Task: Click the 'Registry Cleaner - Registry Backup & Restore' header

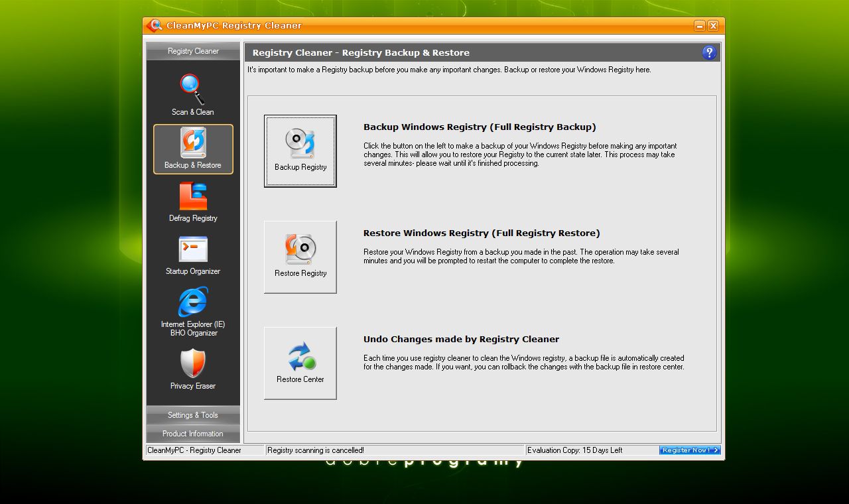Action: click(361, 52)
